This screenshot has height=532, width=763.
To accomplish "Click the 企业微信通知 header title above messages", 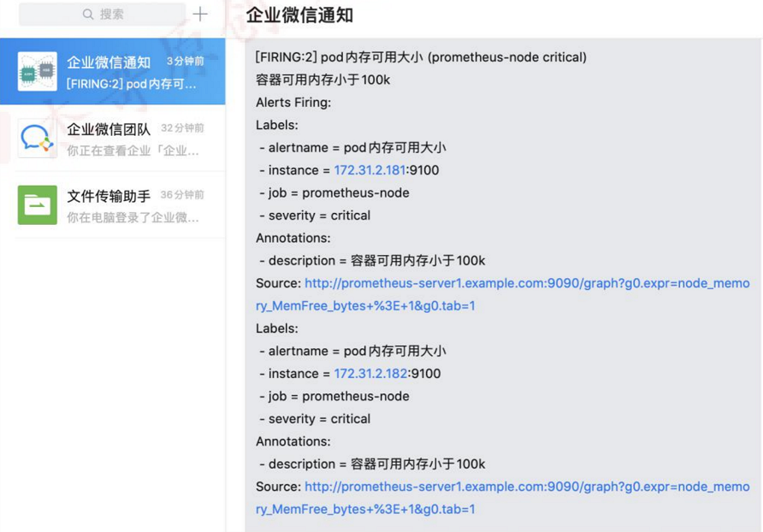I will 299,15.
